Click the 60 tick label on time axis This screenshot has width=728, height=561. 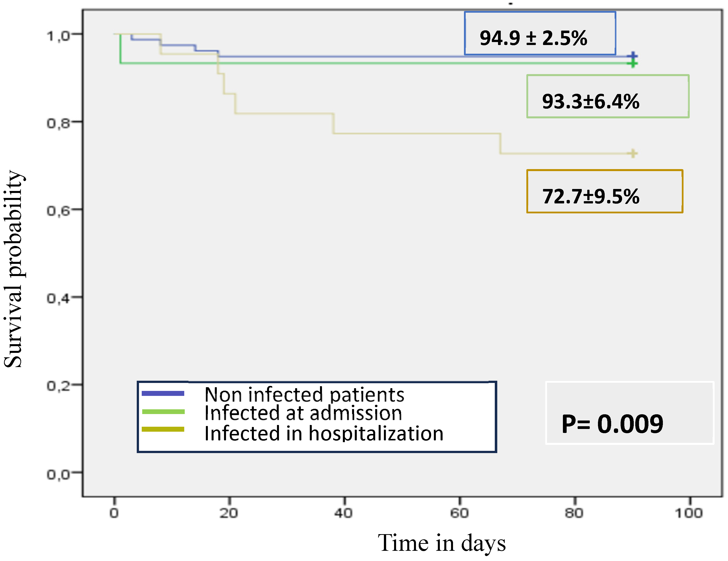tap(459, 513)
